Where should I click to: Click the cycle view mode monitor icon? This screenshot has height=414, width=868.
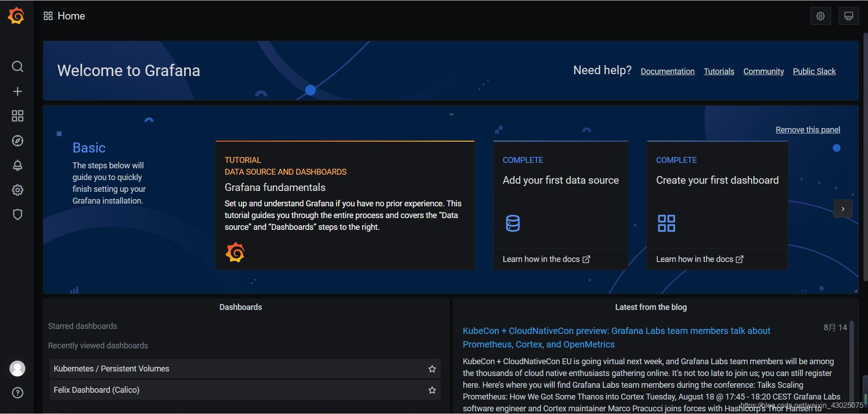849,16
